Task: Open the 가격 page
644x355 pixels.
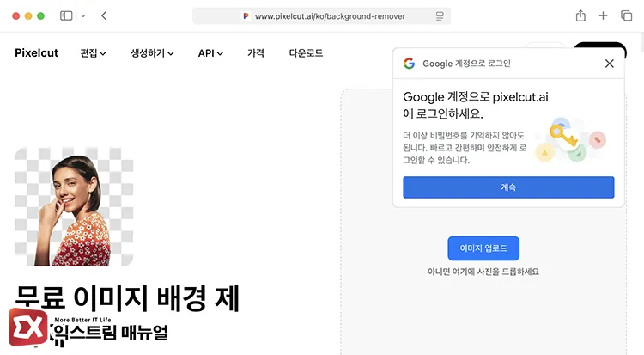Action: 256,53
